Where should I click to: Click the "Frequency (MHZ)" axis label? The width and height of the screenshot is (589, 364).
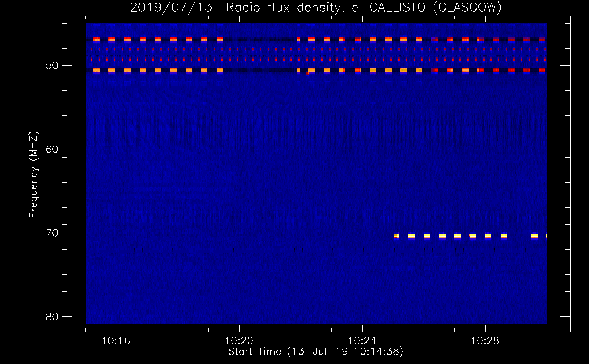33,175
